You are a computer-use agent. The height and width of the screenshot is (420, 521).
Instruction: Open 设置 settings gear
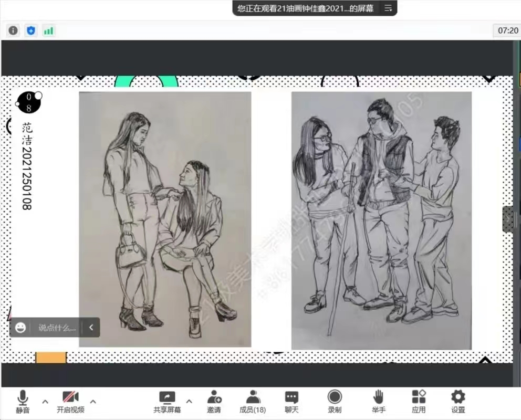click(458, 401)
